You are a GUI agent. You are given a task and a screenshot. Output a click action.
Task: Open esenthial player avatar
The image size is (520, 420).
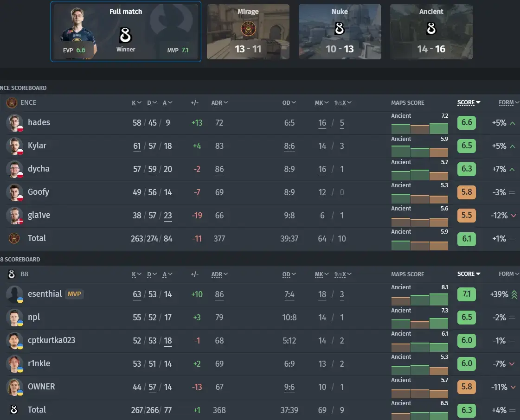(x=14, y=294)
